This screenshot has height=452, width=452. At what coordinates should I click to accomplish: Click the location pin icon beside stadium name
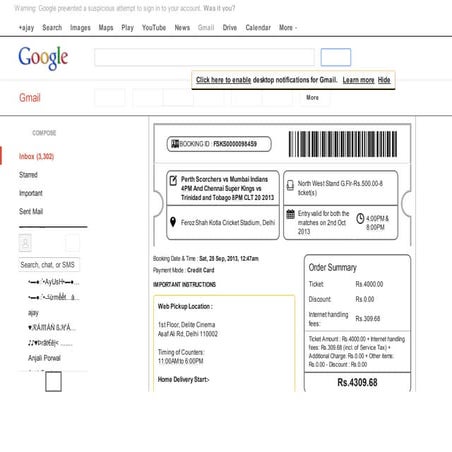click(x=173, y=222)
